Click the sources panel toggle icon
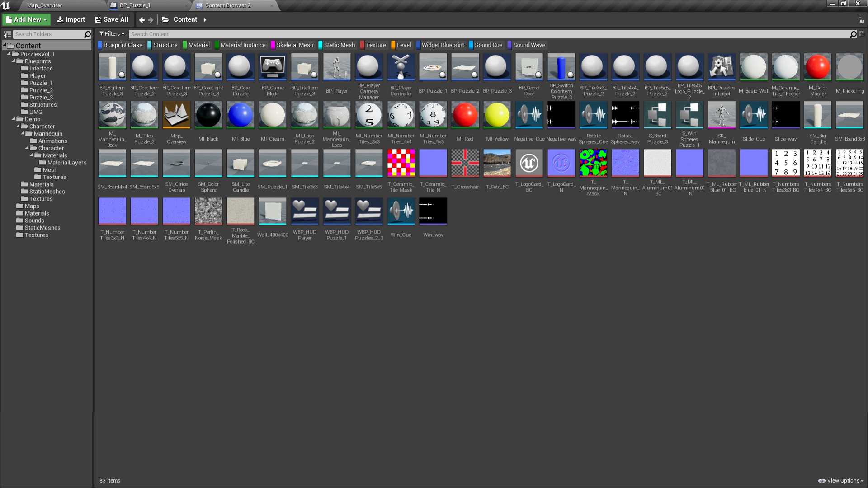The image size is (868, 488). tap(8, 34)
